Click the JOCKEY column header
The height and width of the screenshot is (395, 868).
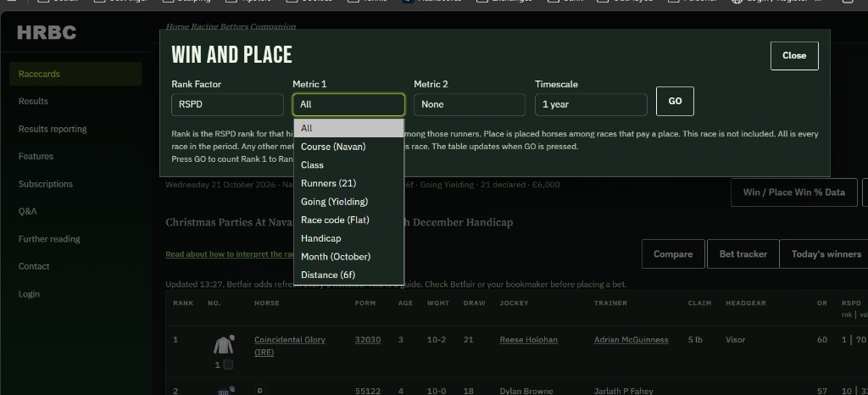pos(515,303)
